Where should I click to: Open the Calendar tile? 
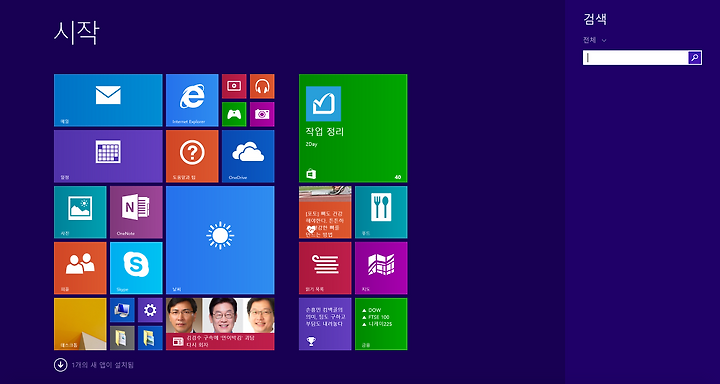click(x=108, y=156)
